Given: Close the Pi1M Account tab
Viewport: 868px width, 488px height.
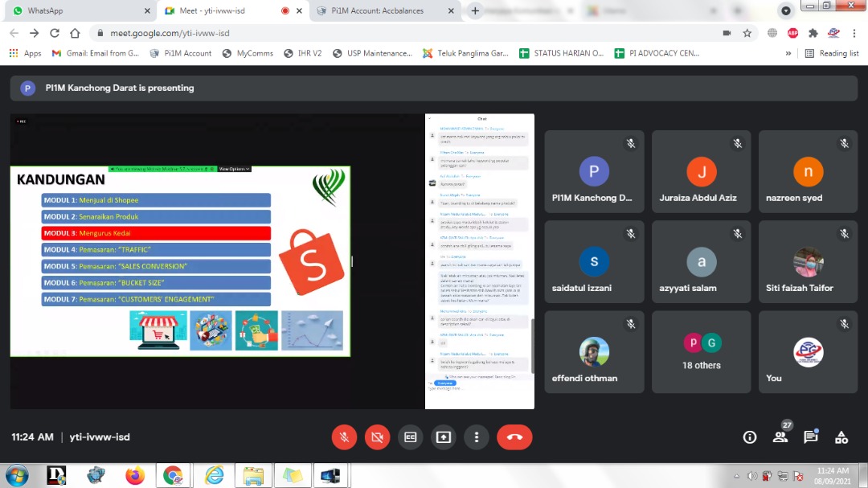Looking at the screenshot, I should pos(451,10).
